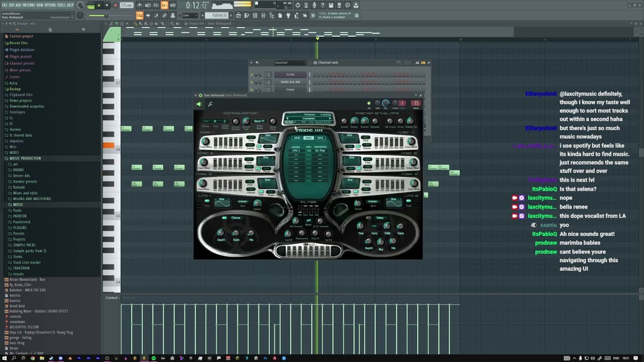Toggle the Pat/Song mode button
The height and width of the screenshot is (362, 644).
pyautogui.click(x=91, y=6)
